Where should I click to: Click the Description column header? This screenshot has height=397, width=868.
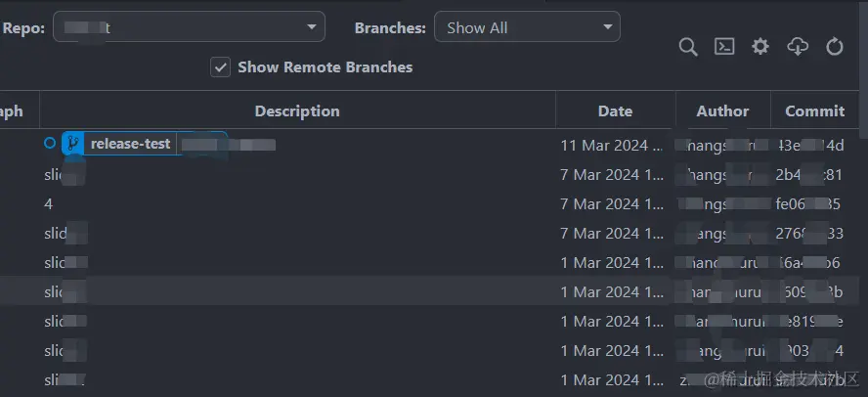pos(297,111)
